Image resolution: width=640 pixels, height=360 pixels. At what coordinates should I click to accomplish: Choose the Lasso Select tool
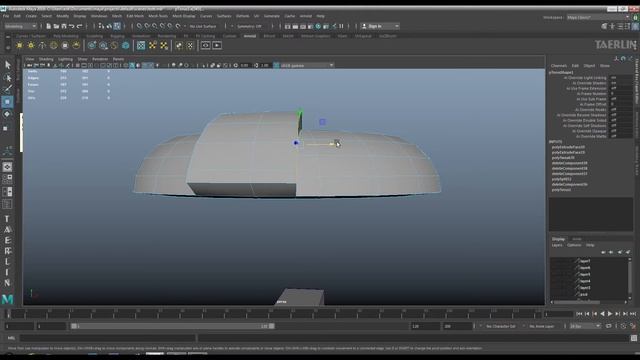click(x=8, y=78)
